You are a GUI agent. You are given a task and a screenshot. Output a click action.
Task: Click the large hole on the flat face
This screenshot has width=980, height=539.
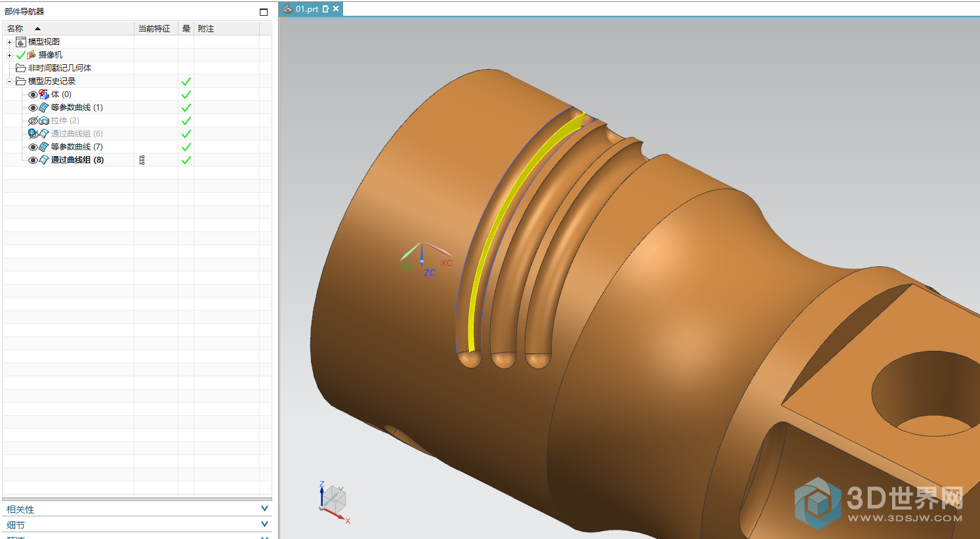coord(925,393)
